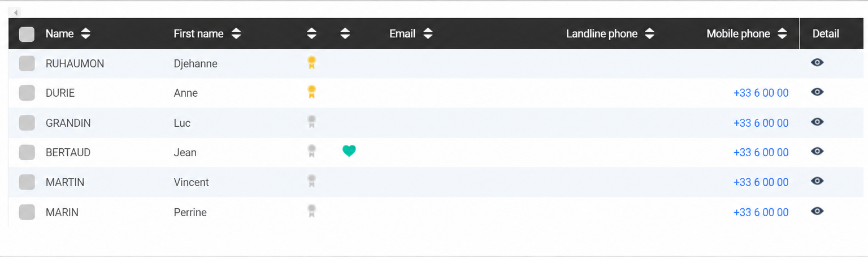The height and width of the screenshot is (257, 868).
Task: Click the gold medal icon for RUHAUMON
Action: click(x=311, y=63)
